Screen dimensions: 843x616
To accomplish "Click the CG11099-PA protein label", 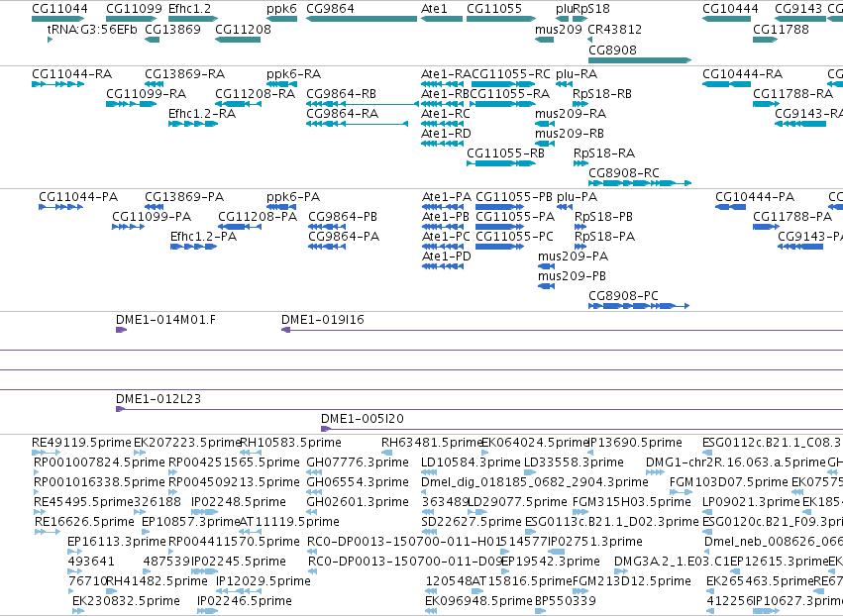I will (152, 217).
